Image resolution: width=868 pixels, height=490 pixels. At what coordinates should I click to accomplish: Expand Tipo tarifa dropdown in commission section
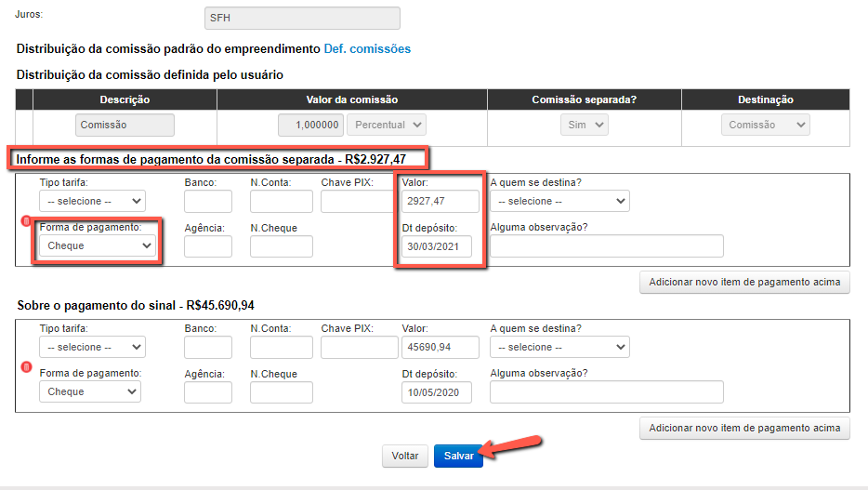[92, 201]
